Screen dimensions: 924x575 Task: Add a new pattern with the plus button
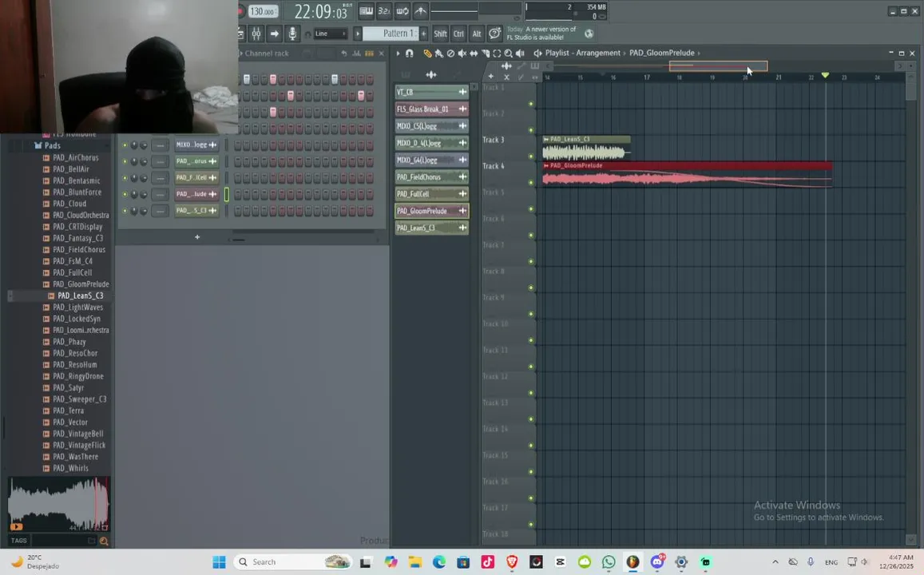click(x=423, y=34)
